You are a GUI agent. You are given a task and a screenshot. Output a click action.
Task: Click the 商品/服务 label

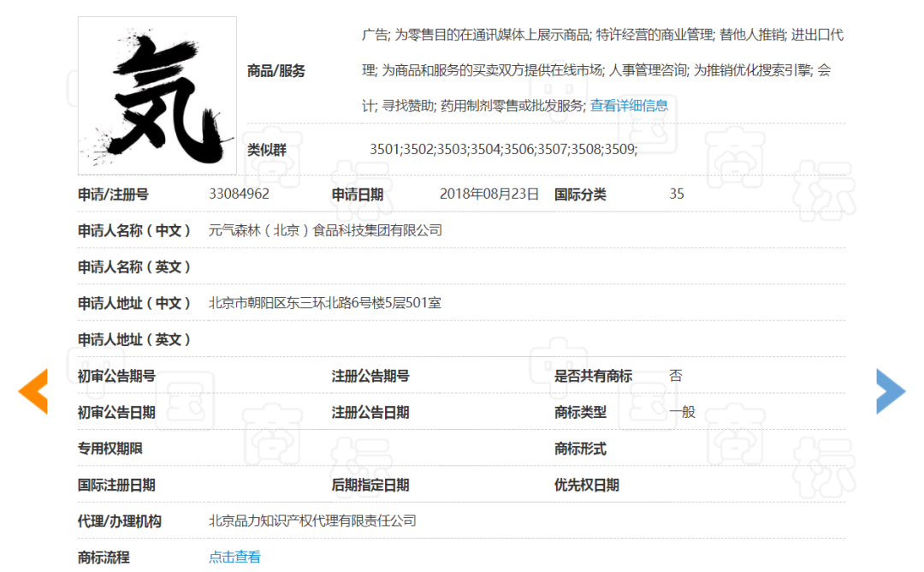click(x=275, y=71)
